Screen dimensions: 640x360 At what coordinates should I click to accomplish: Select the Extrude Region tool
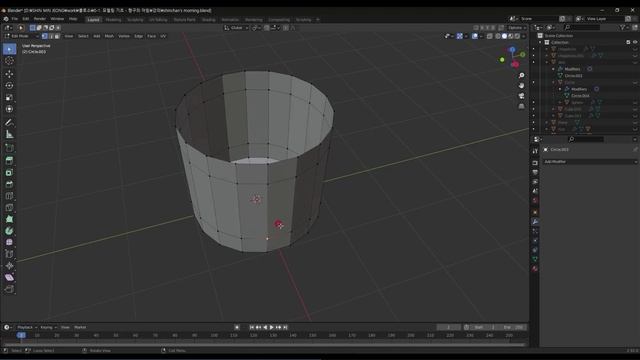point(9,161)
